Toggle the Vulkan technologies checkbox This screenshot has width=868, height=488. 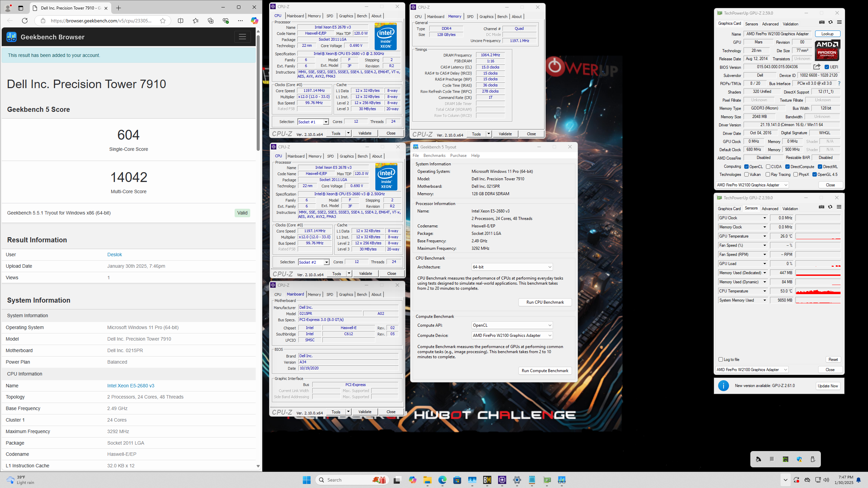pyautogui.click(x=746, y=175)
